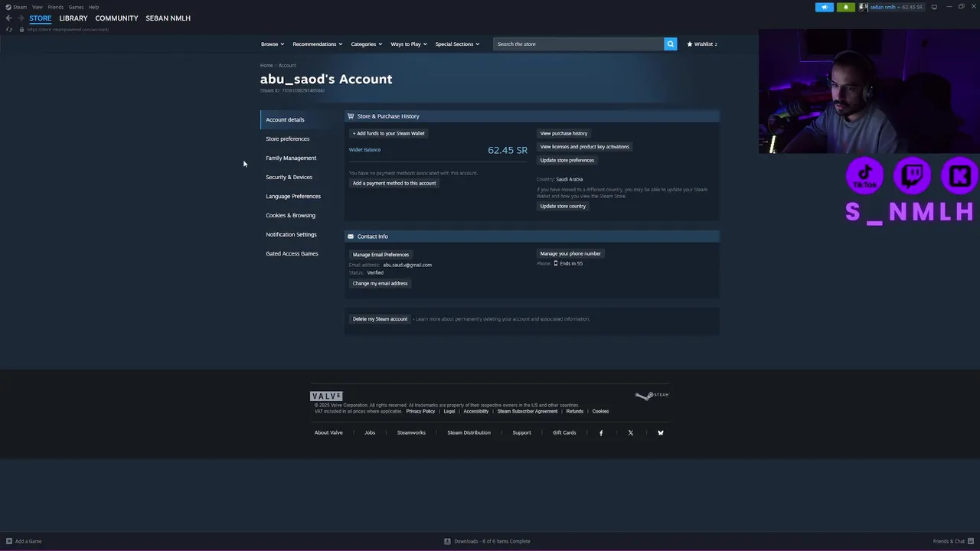Image resolution: width=980 pixels, height=551 pixels.
Task: Switch to the COMMUNITY tab
Action: 116,18
